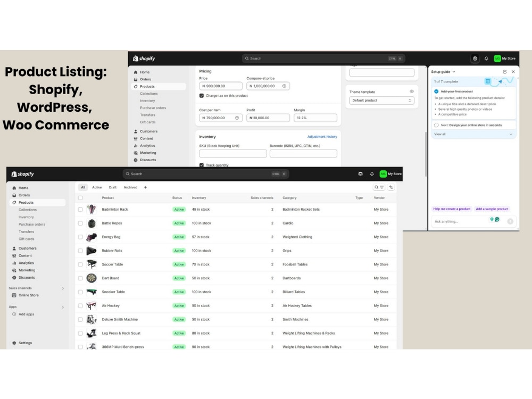This screenshot has width=532, height=399.
Task: Expand Setup guide title dropdown
Action: 443,72
